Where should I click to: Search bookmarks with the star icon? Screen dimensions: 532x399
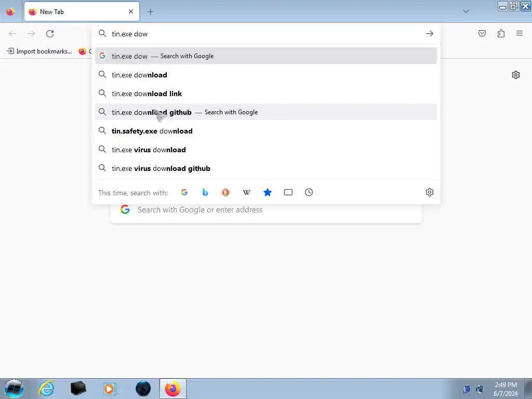pos(268,192)
